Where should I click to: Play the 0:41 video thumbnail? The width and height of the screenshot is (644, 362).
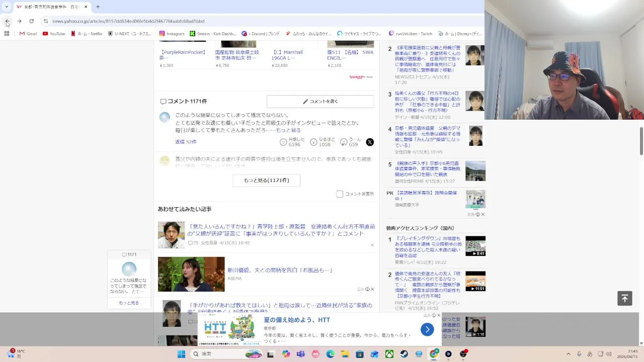click(475, 246)
